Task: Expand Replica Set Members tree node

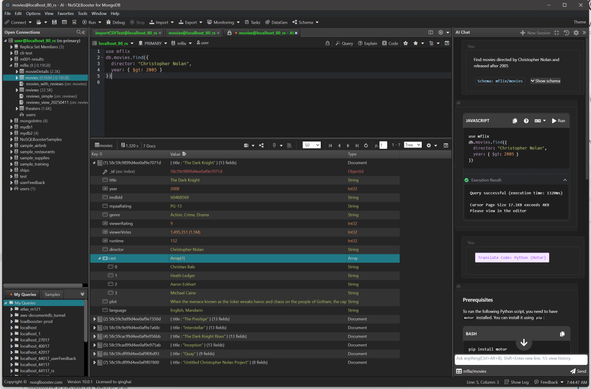Action: 11,47
